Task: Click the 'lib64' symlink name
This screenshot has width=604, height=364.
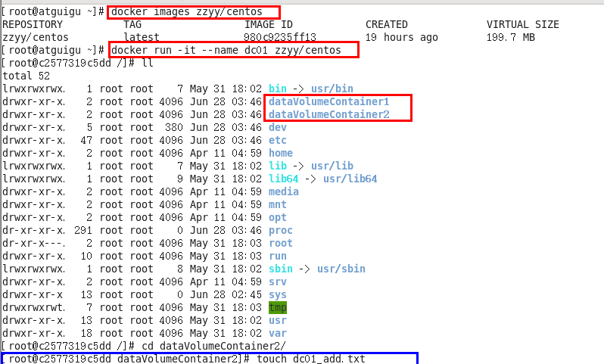Action: click(284, 179)
